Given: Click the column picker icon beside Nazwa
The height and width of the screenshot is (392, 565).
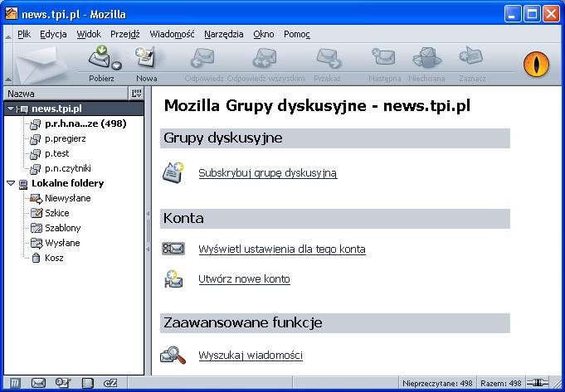Looking at the screenshot, I should 137,94.
